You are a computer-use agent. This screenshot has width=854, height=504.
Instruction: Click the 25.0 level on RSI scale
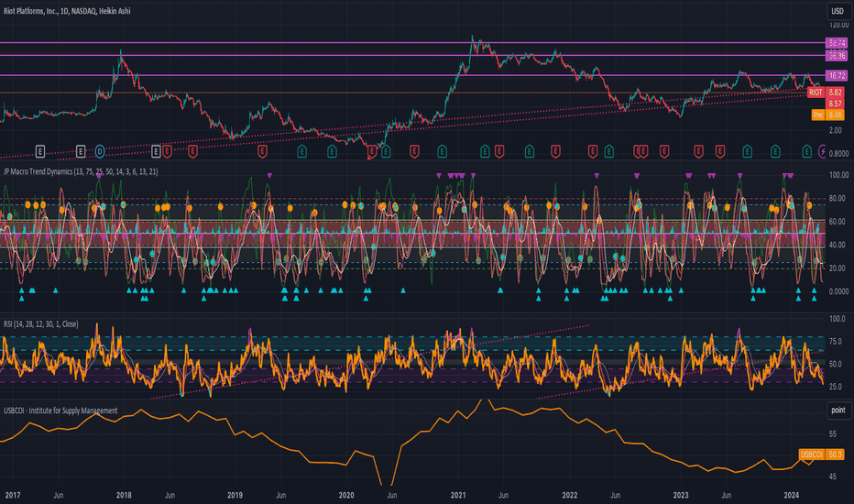(837, 387)
